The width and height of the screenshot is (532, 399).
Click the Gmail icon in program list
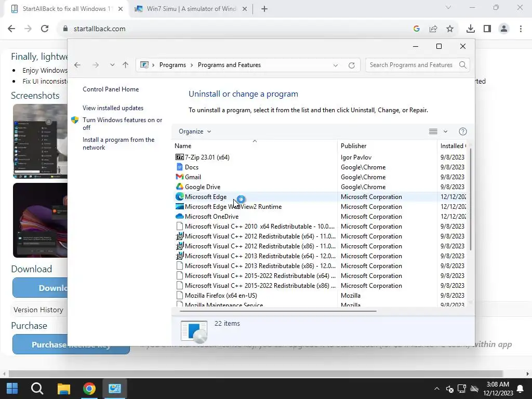179,177
